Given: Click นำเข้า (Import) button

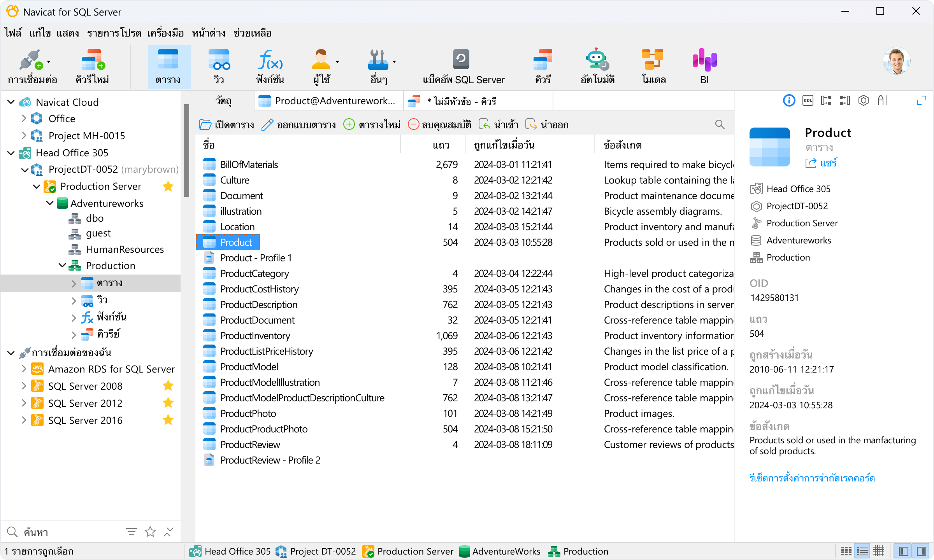Looking at the screenshot, I should (498, 124).
